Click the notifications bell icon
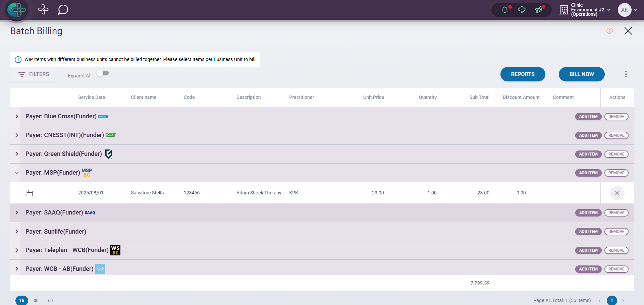 coord(505,10)
